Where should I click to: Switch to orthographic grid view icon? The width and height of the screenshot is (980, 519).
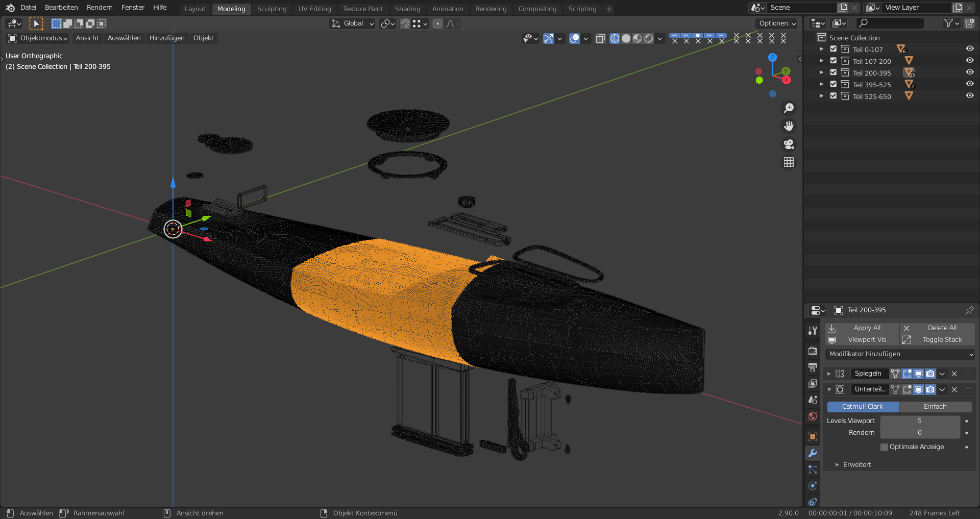click(789, 162)
